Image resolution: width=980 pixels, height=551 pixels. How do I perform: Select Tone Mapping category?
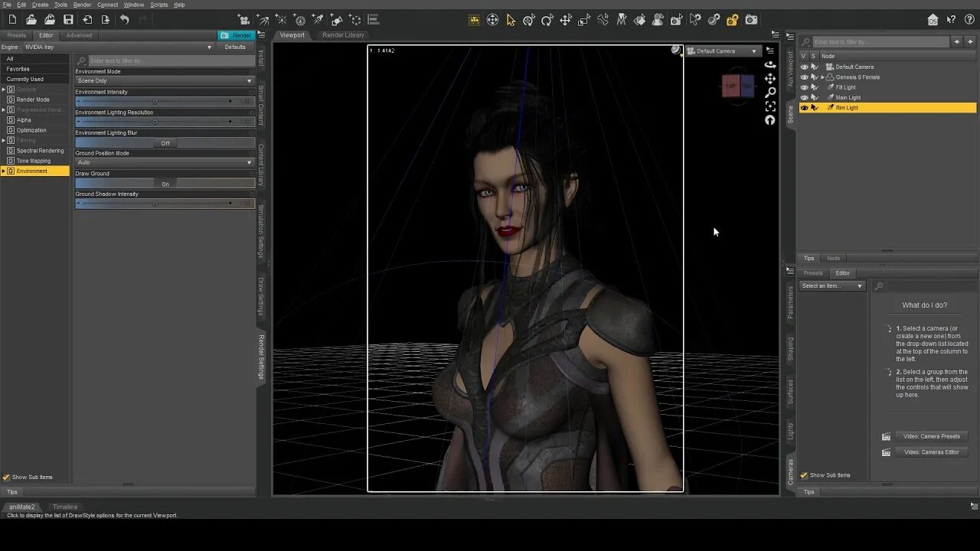[34, 161]
